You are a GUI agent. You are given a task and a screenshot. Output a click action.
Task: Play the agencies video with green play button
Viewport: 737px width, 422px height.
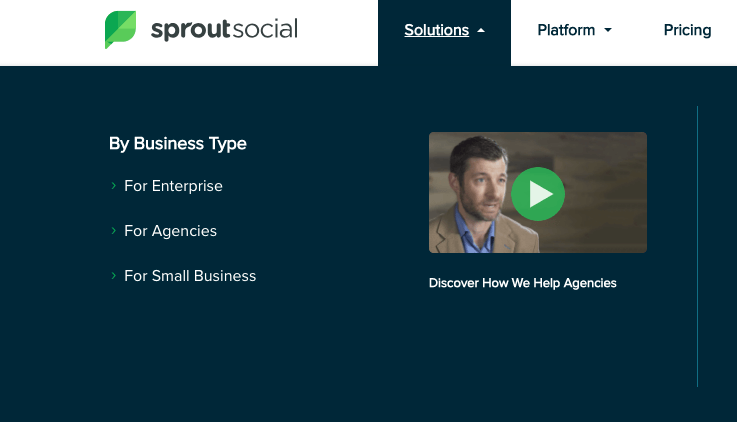point(538,194)
